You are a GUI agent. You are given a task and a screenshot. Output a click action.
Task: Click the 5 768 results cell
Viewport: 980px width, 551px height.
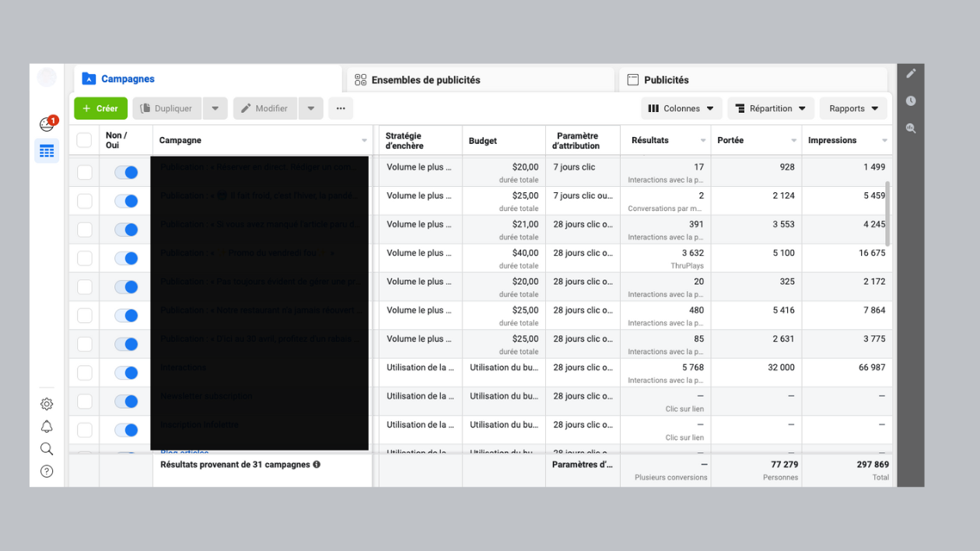coord(667,373)
